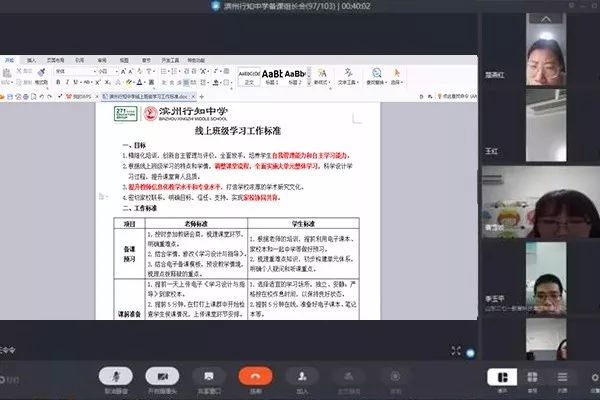Select the speaker layout view button
Image resolution: width=600 pixels, height=400 pixels.
tap(502, 377)
